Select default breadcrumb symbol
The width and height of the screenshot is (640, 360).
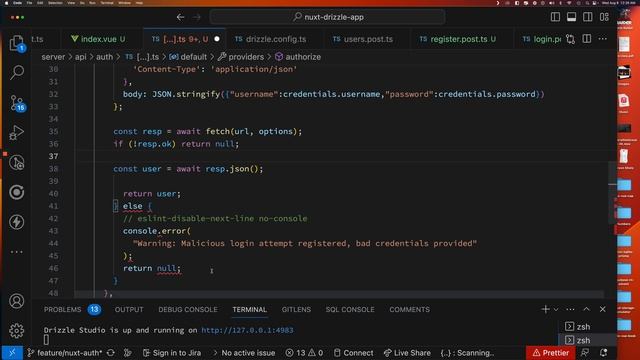click(x=188, y=57)
